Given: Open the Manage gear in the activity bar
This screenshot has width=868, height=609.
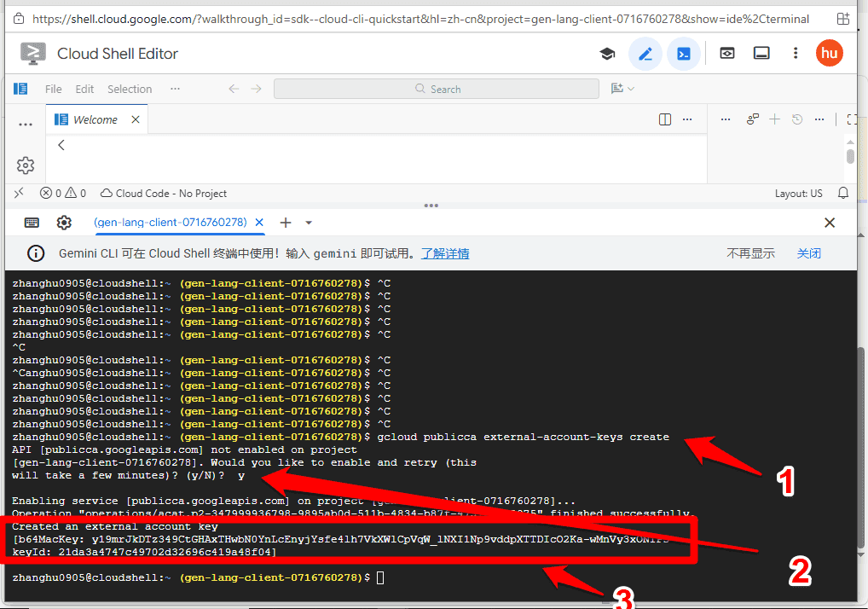Looking at the screenshot, I should (x=26, y=165).
